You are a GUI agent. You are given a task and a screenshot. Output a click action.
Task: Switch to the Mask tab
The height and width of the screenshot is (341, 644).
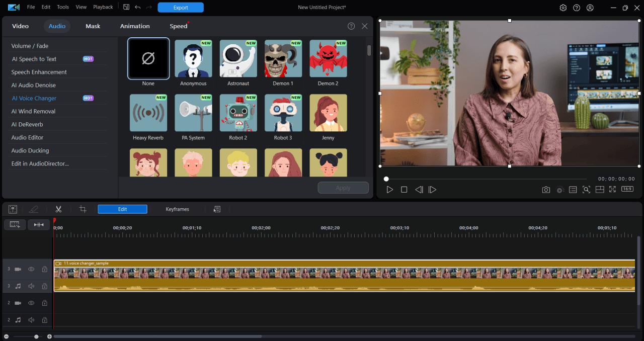[x=93, y=26]
